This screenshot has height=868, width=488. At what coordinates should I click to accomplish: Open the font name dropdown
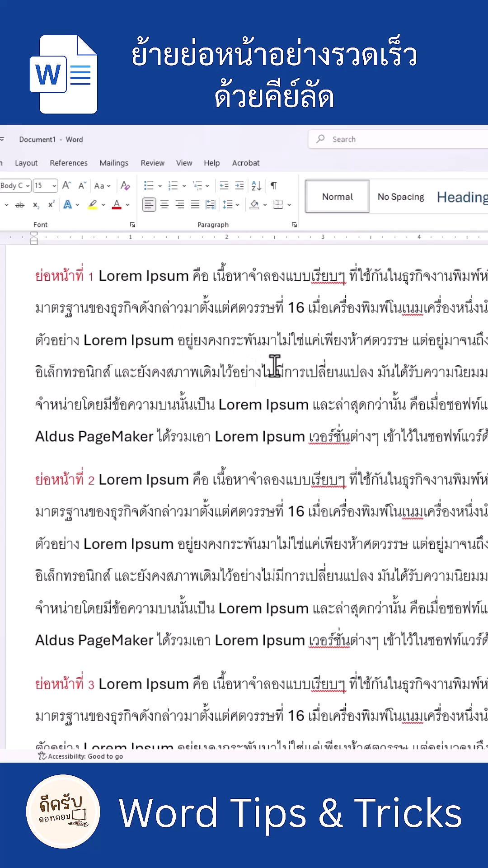click(x=28, y=186)
